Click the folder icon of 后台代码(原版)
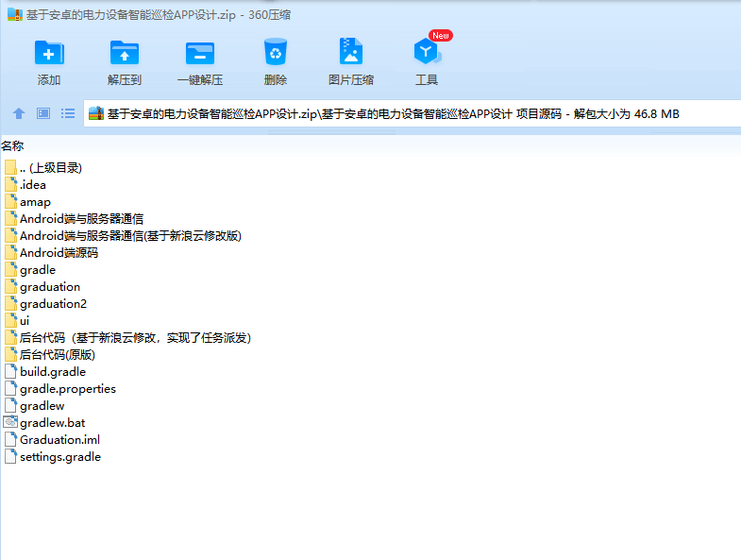This screenshot has height=560, width=741. (x=11, y=355)
